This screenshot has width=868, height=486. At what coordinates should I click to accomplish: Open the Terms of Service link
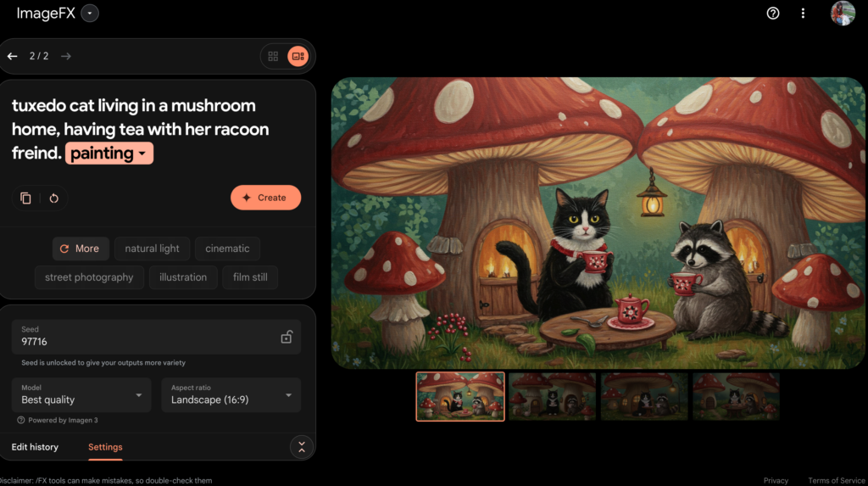[x=837, y=480]
